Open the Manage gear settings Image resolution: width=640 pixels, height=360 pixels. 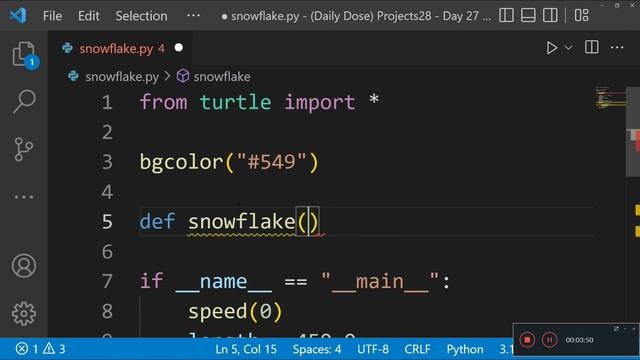tap(24, 313)
